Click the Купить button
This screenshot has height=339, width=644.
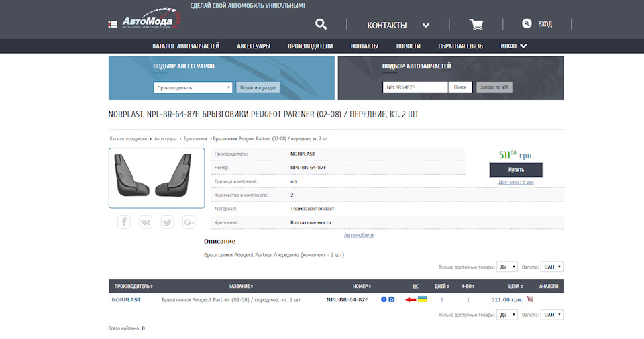tap(517, 170)
